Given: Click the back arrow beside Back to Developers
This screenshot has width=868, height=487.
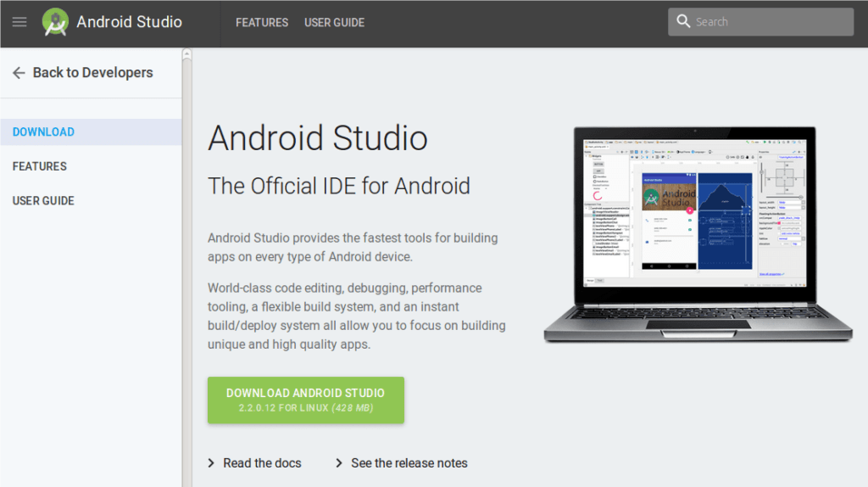Looking at the screenshot, I should [x=19, y=73].
